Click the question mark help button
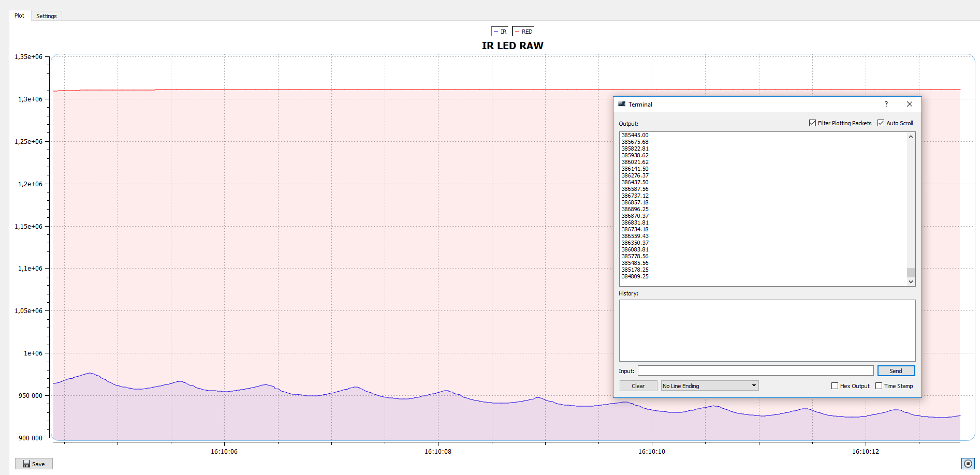Viewport: 980px width, 475px height. (886, 104)
